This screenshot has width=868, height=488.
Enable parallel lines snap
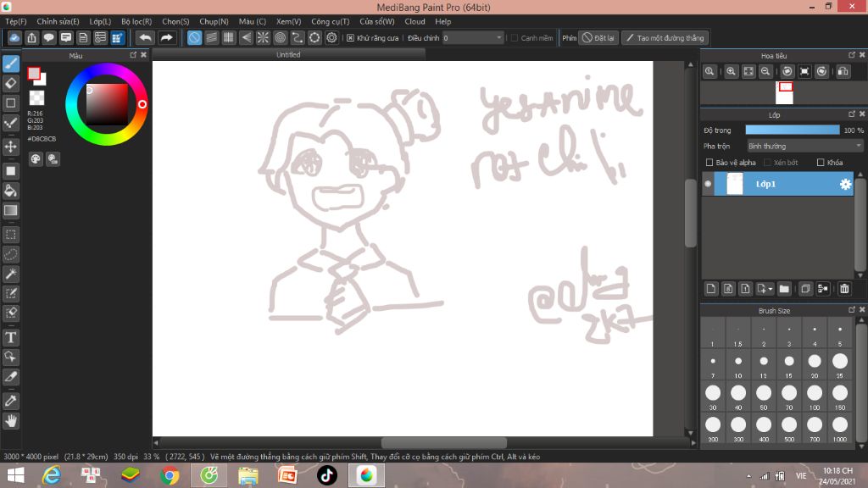point(211,37)
